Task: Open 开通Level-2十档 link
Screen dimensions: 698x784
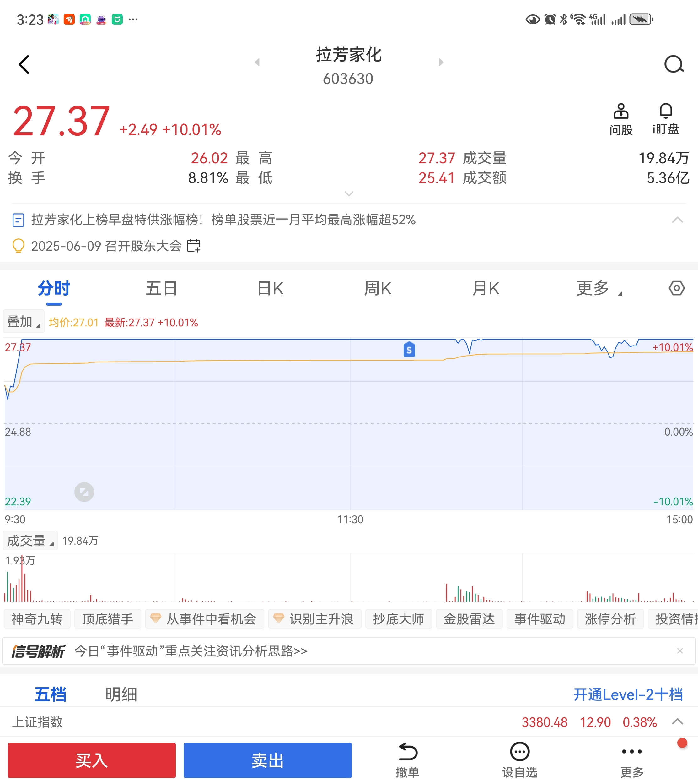Action: [628, 694]
